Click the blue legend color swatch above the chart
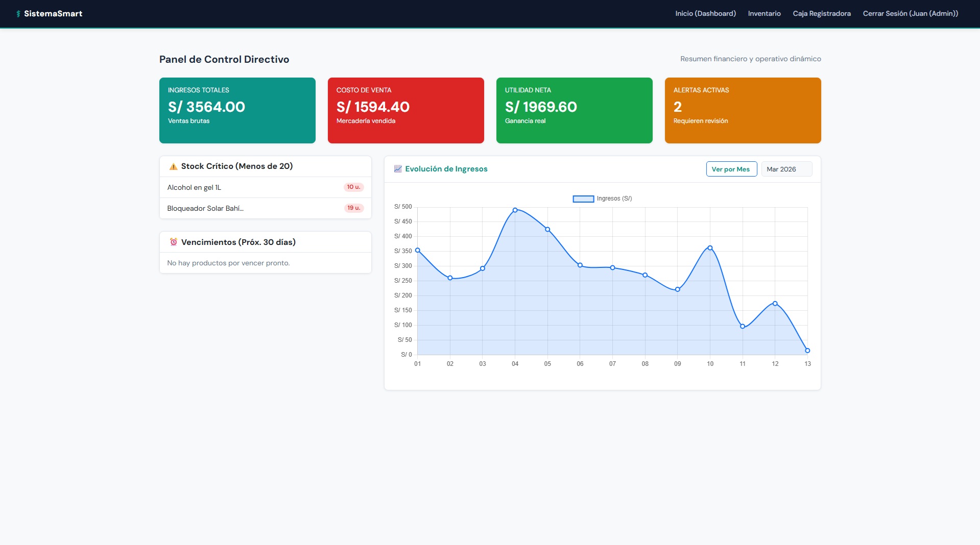Image resolution: width=980 pixels, height=545 pixels. pyautogui.click(x=583, y=199)
